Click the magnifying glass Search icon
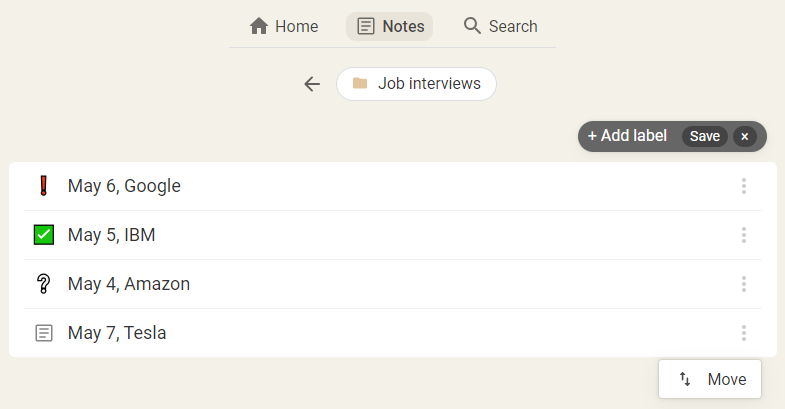This screenshot has height=409, width=785. click(472, 26)
